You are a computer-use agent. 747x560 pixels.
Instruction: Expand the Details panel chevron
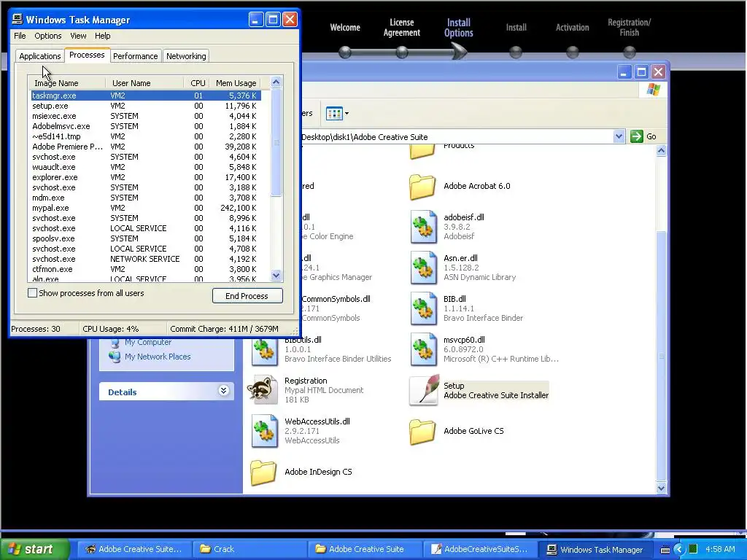[223, 391]
